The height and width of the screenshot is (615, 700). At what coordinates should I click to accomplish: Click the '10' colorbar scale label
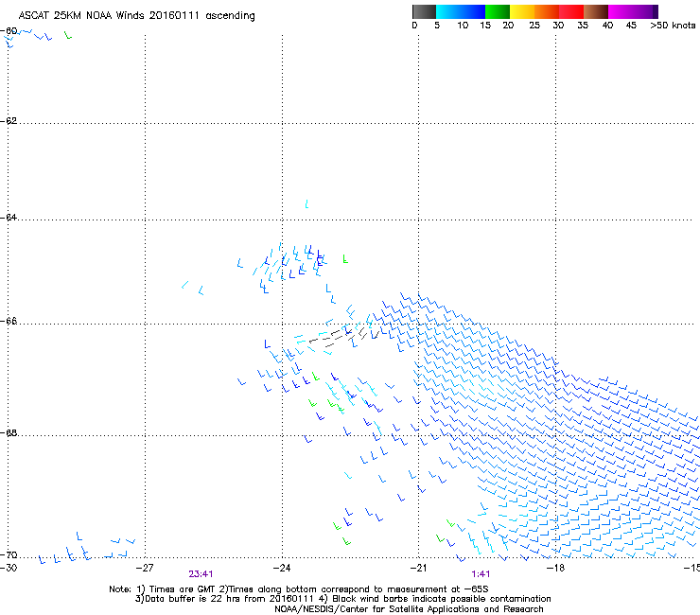coord(463,25)
